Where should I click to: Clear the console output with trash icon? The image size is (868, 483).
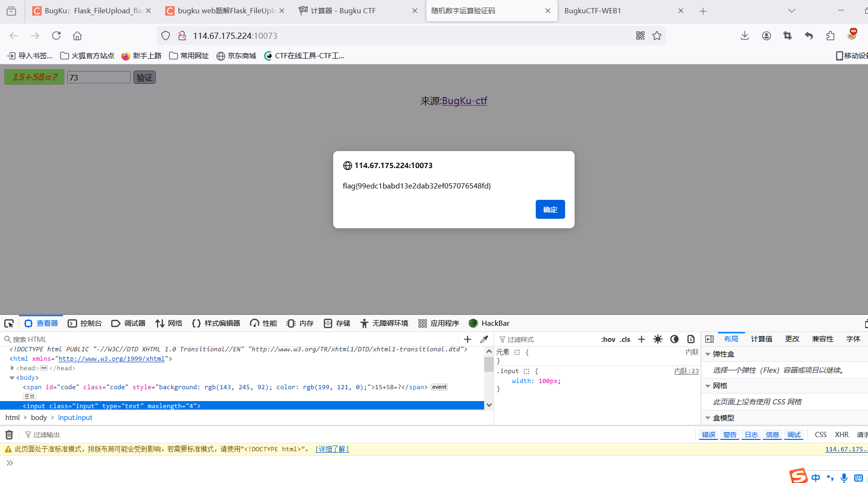point(9,434)
